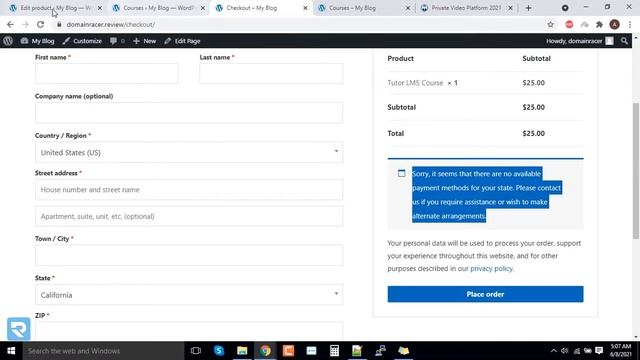Viewport: 640px width, 360px height.
Task: Click the site lock icon in address bar
Action: [x=59, y=24]
